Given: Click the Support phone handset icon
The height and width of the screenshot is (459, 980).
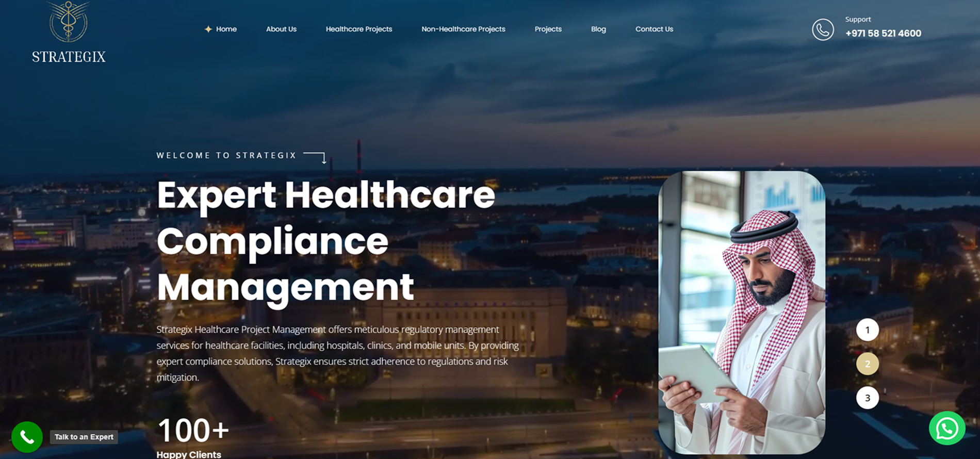Looking at the screenshot, I should point(823,30).
